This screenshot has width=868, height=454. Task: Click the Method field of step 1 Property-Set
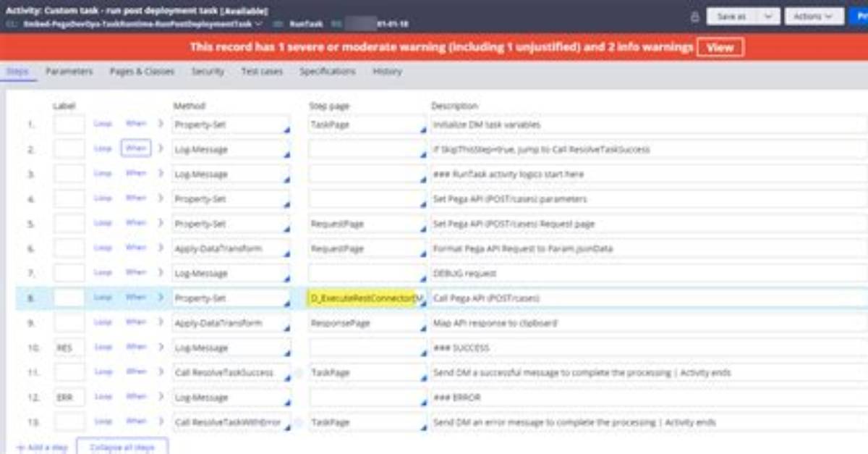(231, 125)
